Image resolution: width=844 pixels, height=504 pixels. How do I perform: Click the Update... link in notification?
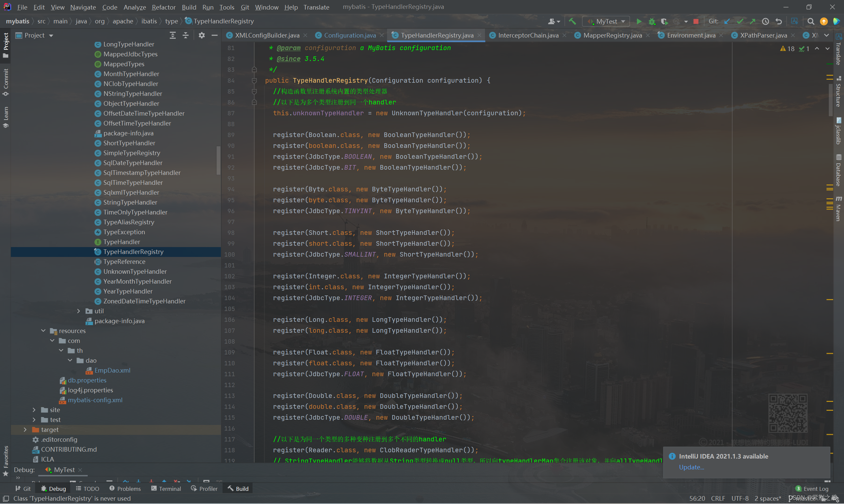[691, 467]
